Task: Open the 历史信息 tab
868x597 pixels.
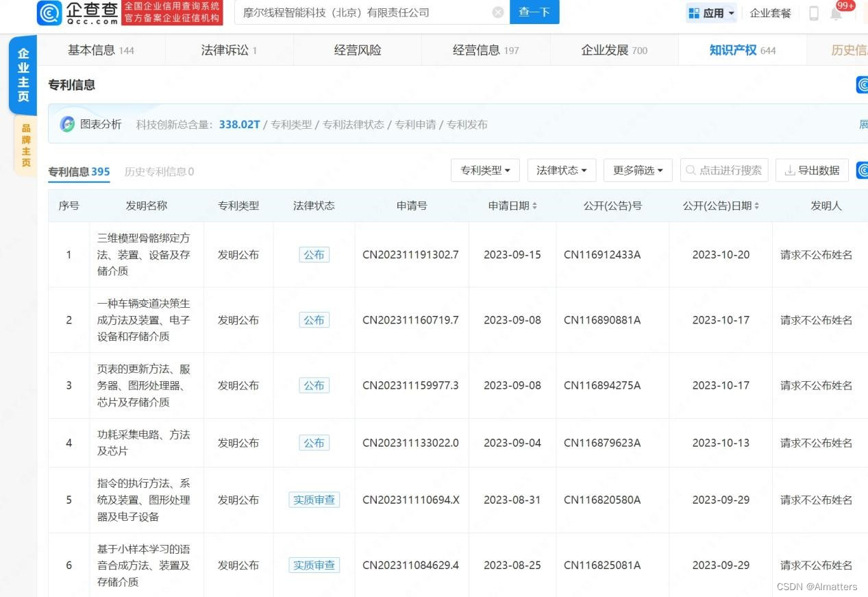Action: 848,50
